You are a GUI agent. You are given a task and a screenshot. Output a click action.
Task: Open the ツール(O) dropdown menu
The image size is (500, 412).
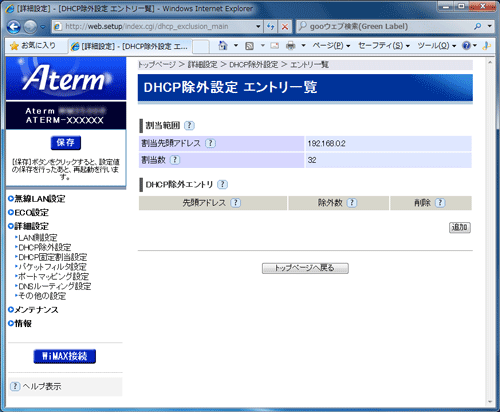click(x=436, y=46)
